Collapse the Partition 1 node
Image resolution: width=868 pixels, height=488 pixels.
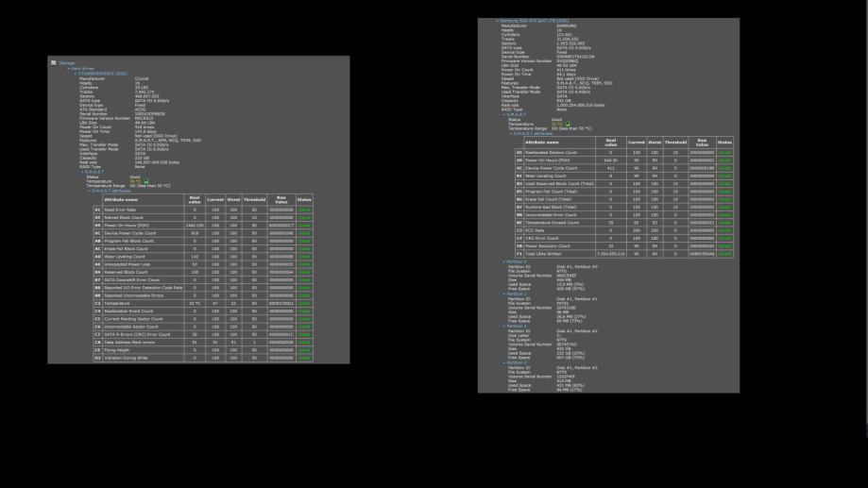[x=503, y=294]
